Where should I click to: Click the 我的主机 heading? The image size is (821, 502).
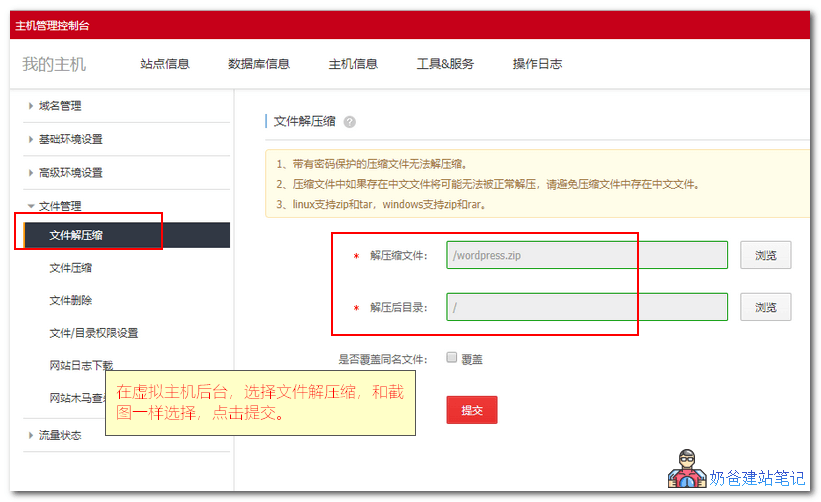pyautogui.click(x=54, y=64)
